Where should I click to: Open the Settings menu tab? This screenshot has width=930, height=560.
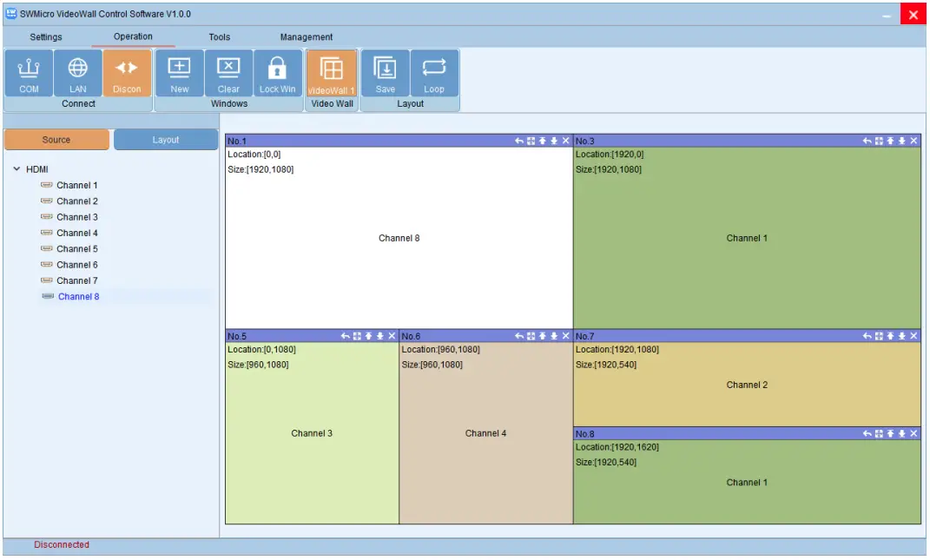[46, 36]
